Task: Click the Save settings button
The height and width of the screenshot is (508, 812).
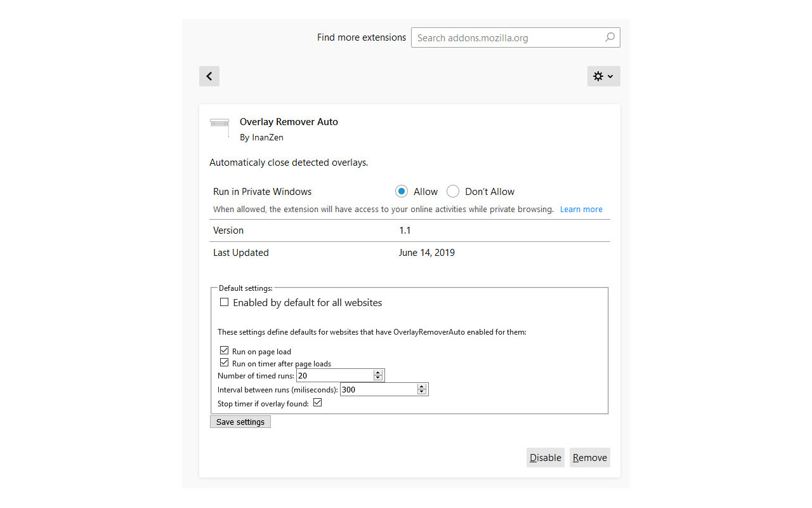Action: (x=240, y=422)
